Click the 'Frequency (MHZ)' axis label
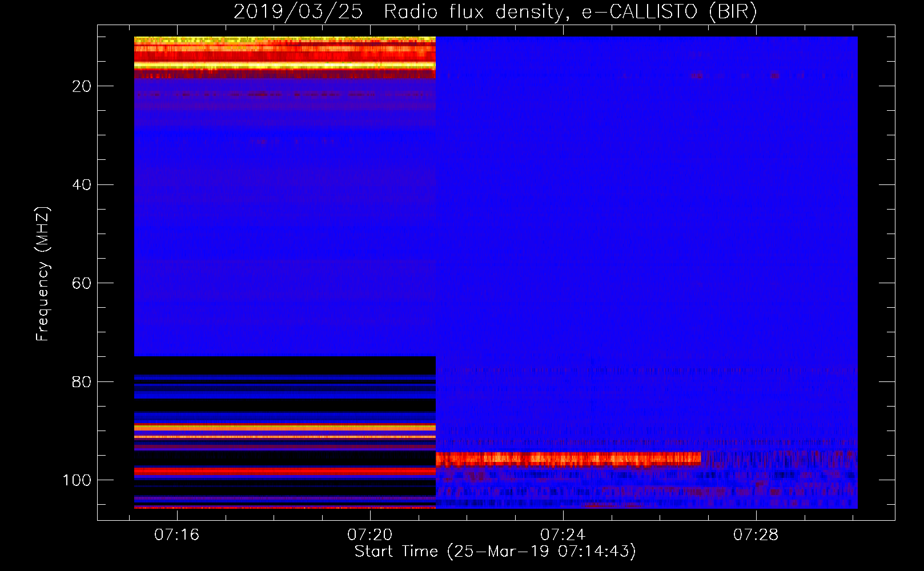 [x=42, y=274]
